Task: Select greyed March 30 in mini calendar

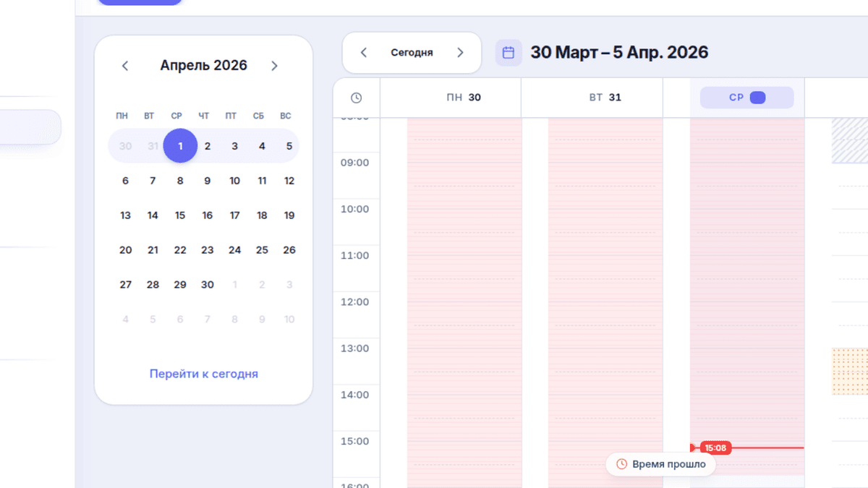Action: [x=126, y=146]
